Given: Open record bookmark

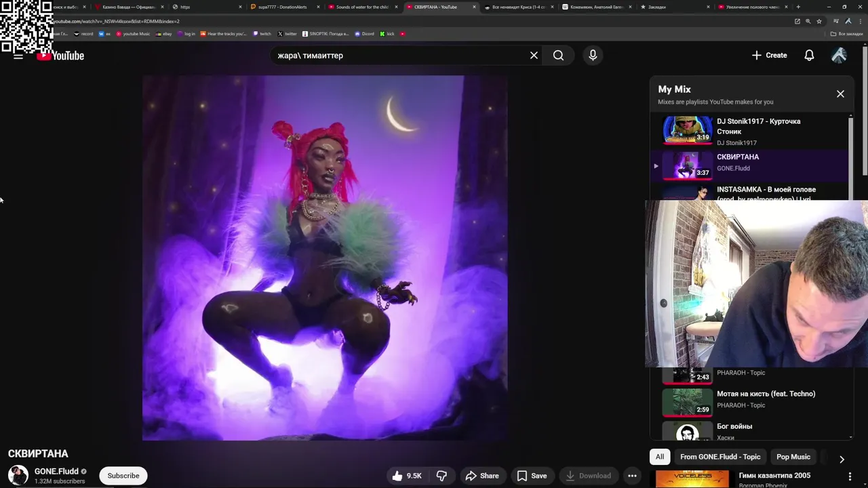Looking at the screenshot, I should pyautogui.click(x=84, y=34).
